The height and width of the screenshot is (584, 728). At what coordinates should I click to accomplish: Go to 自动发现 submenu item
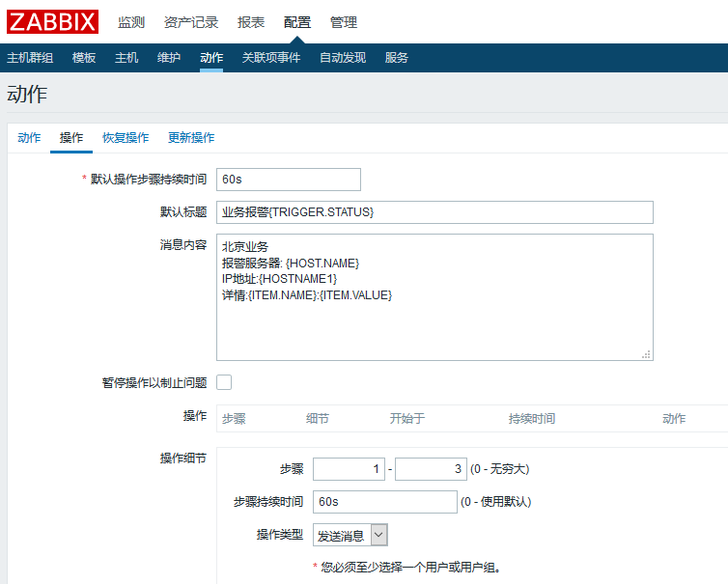pyautogui.click(x=343, y=58)
